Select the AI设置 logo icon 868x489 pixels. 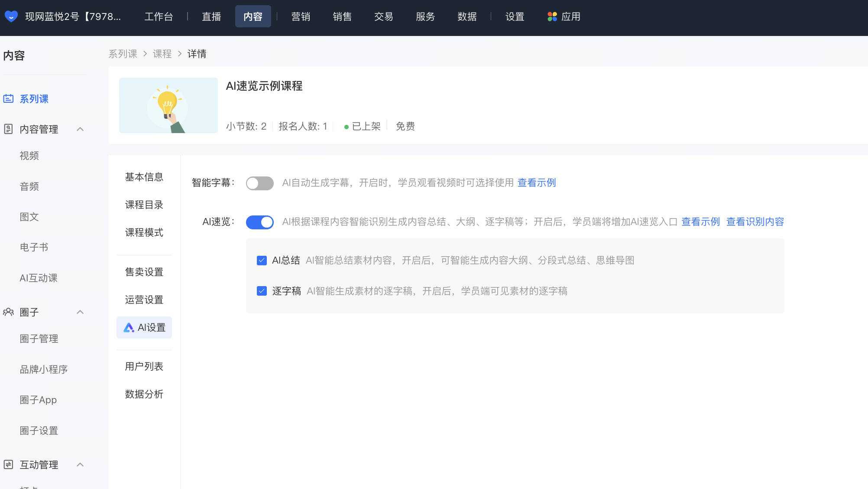click(x=129, y=328)
